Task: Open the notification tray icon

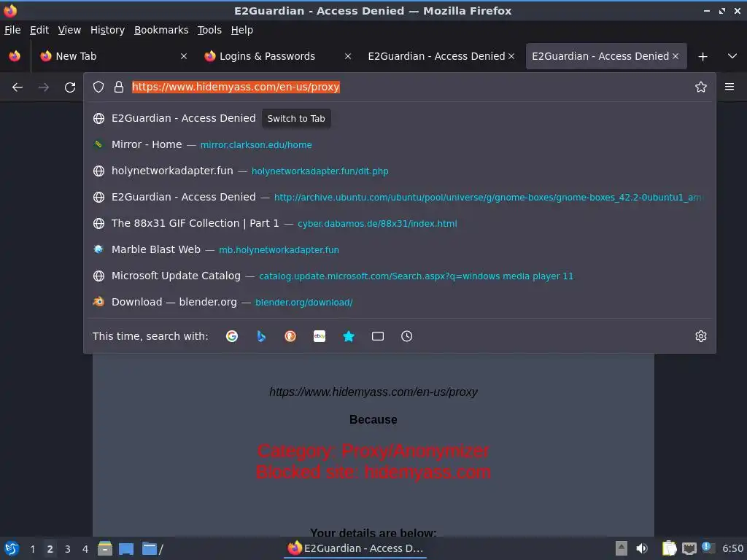Action: [x=708, y=548]
